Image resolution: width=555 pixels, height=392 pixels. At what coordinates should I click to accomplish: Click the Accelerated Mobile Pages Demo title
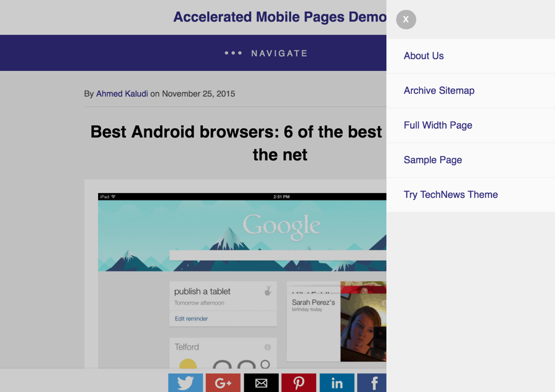279,17
